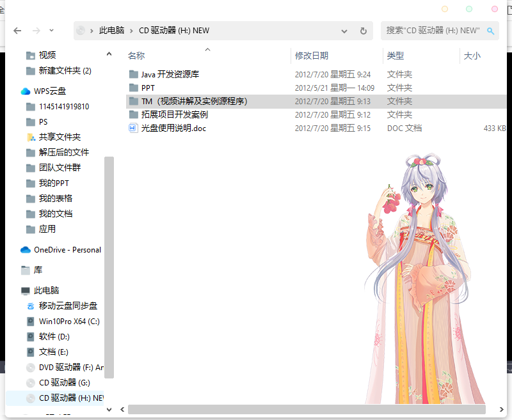Click the 433 KB size value
The height and width of the screenshot is (420, 512).
[495, 128]
